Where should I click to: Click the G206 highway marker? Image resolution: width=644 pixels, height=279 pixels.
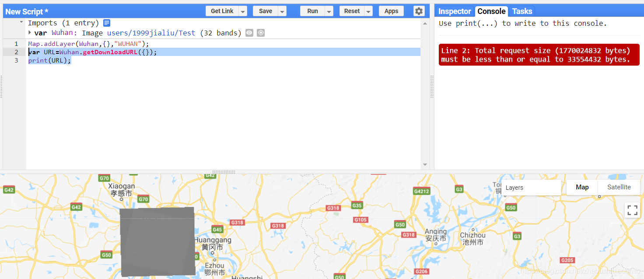pos(421,272)
